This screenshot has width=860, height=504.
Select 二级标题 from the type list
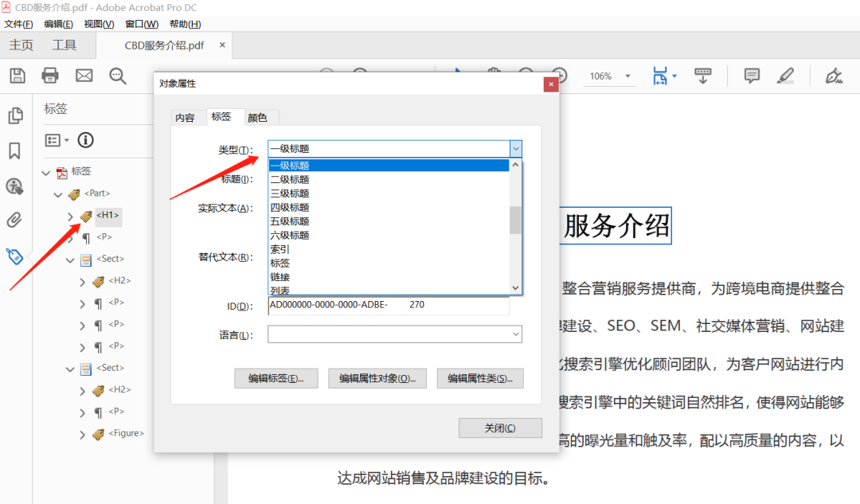(290, 179)
